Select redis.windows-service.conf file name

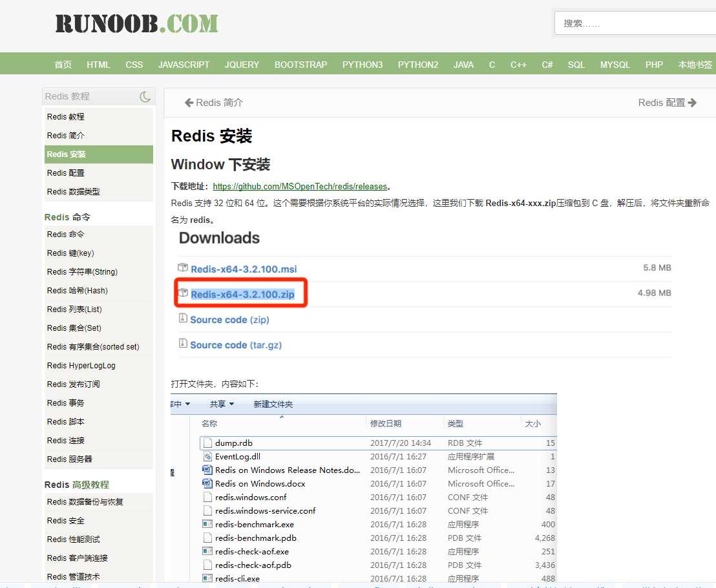pyautogui.click(x=266, y=511)
